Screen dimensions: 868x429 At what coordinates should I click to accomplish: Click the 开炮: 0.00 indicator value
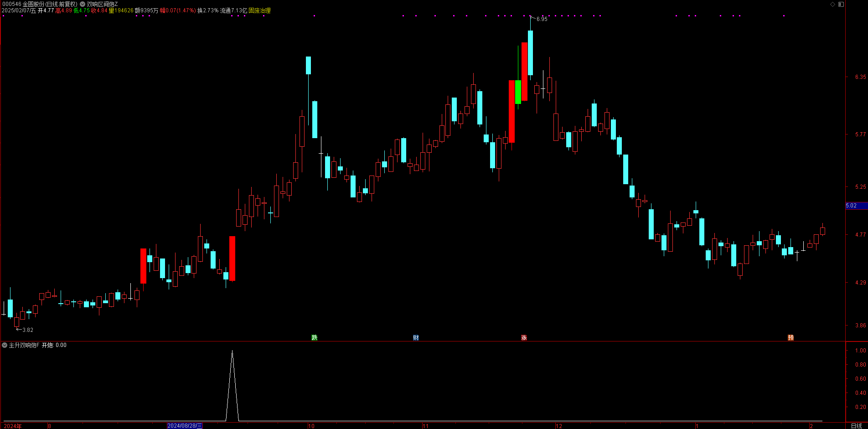54,345
